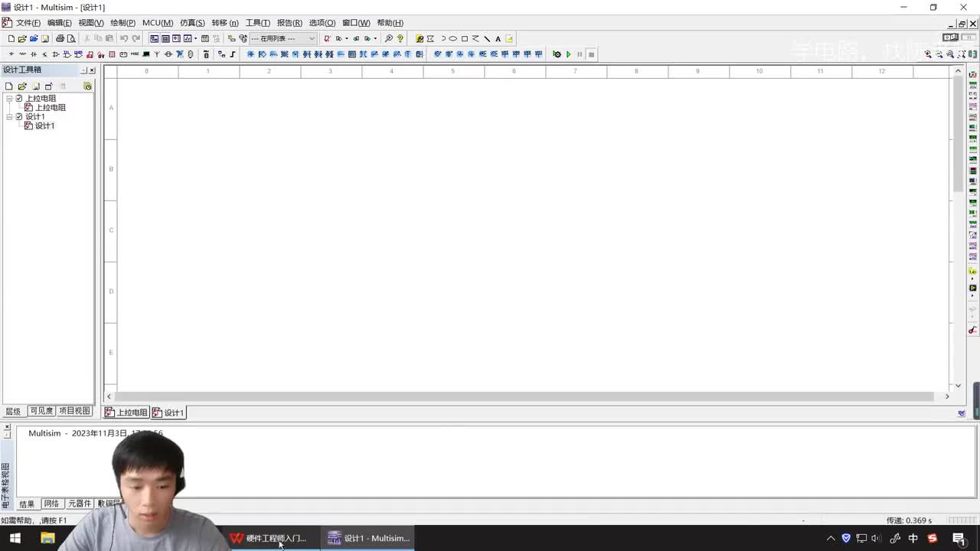Screen dimensions: 980x551
Task: Switch to the 设计1 document tab
Action: [168, 412]
